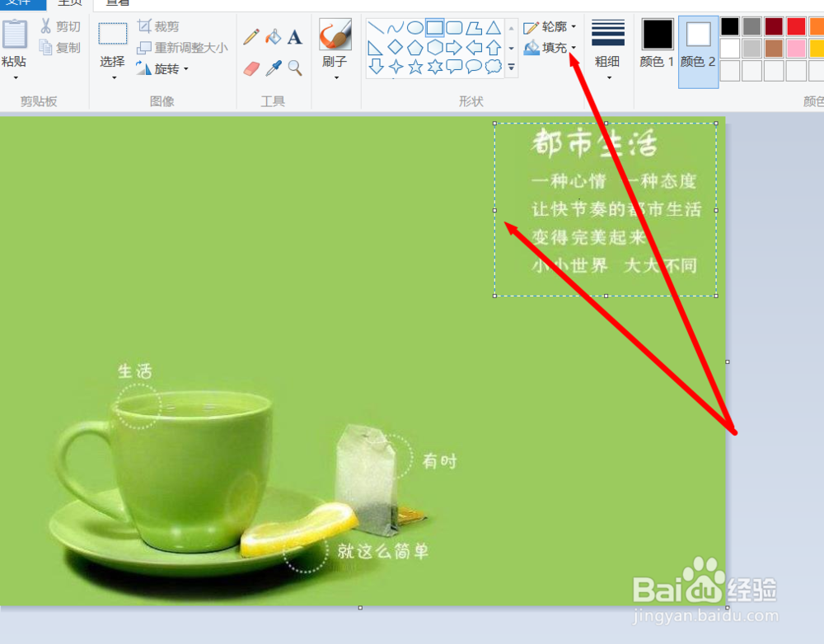Choose the five-pointed Star shape
The image size is (824, 644).
pos(415,66)
